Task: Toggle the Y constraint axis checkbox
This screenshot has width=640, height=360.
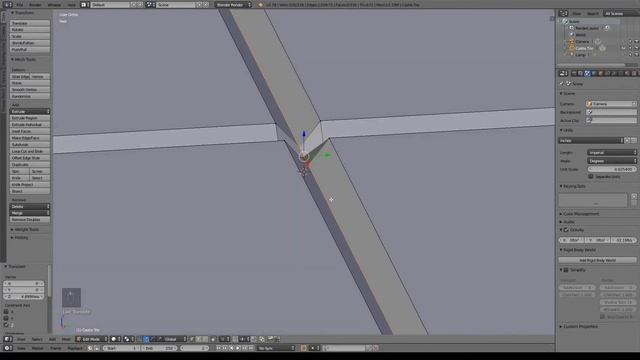Action: pos(6,318)
